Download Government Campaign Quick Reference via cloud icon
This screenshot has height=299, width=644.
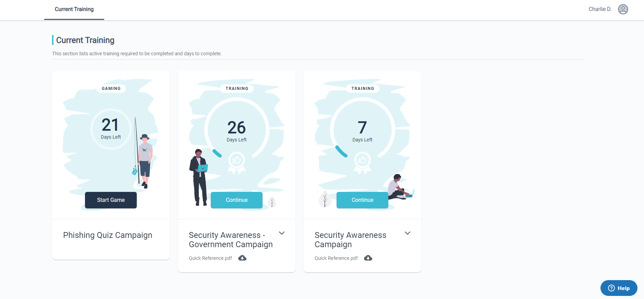coord(242,258)
